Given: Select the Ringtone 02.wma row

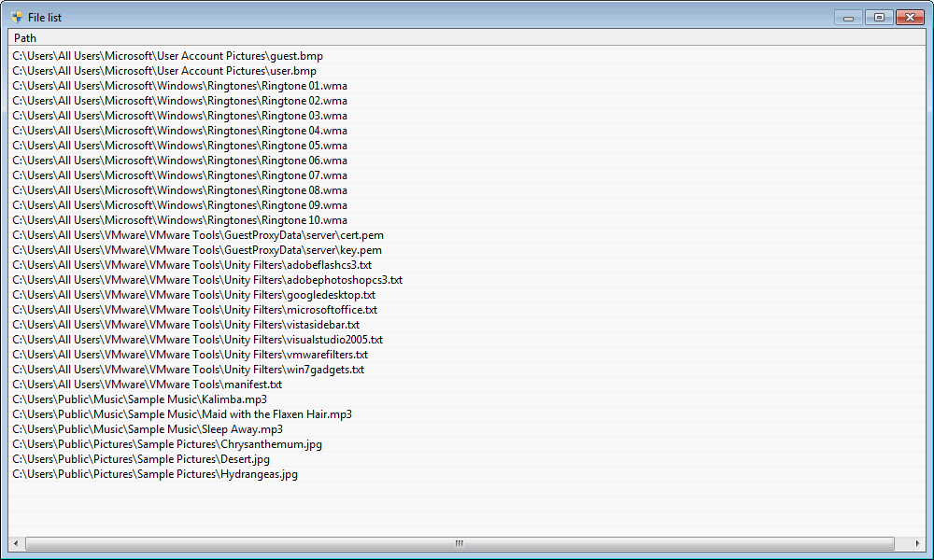Looking at the screenshot, I should (467, 101).
